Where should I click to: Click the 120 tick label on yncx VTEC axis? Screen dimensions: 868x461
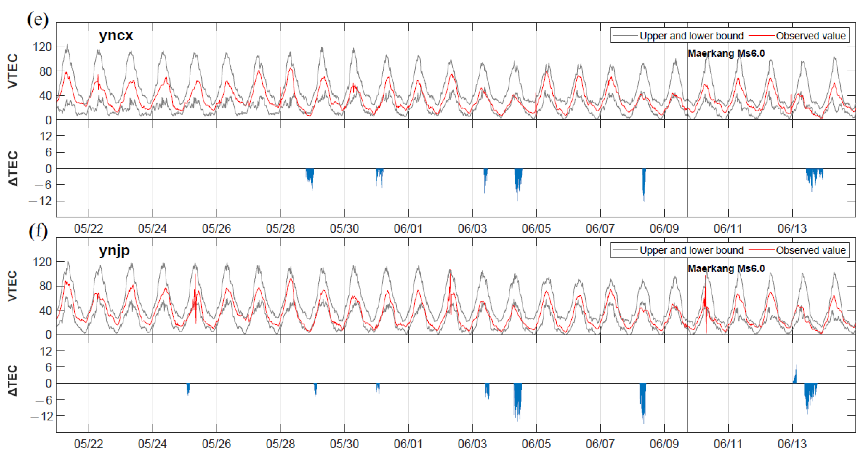click(42, 47)
